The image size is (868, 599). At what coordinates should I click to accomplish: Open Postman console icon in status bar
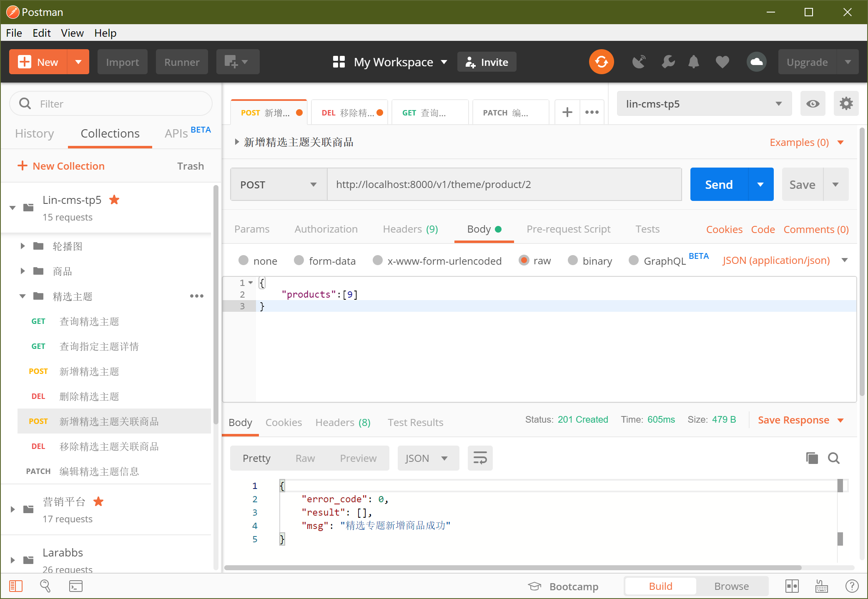click(x=75, y=586)
